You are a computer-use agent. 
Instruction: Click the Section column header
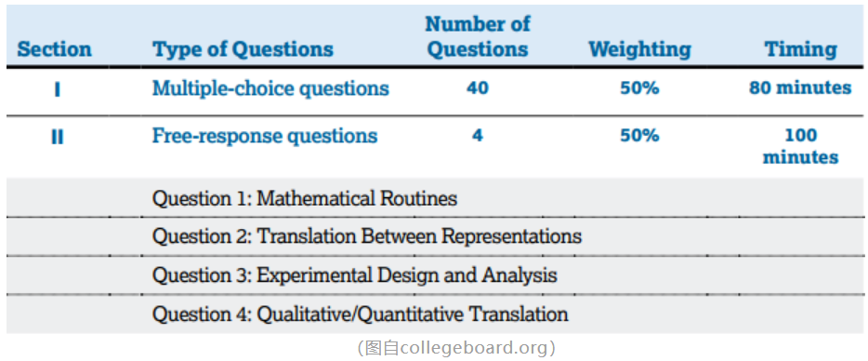(54, 49)
